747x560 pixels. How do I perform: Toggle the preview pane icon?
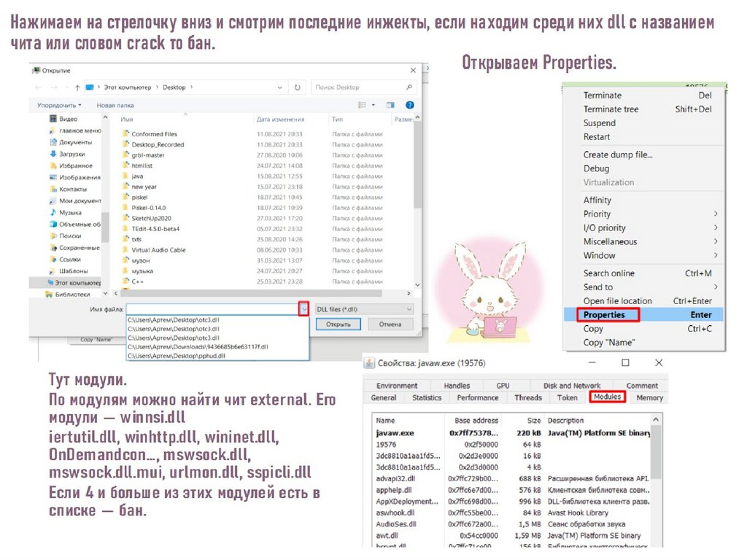pos(391,105)
